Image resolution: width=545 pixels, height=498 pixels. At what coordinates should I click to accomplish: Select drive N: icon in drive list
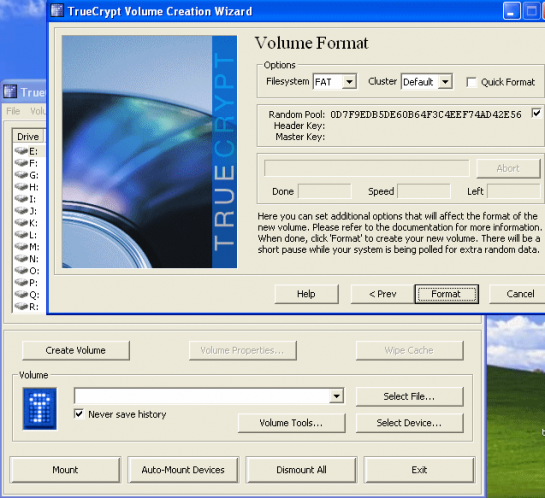click(21, 259)
